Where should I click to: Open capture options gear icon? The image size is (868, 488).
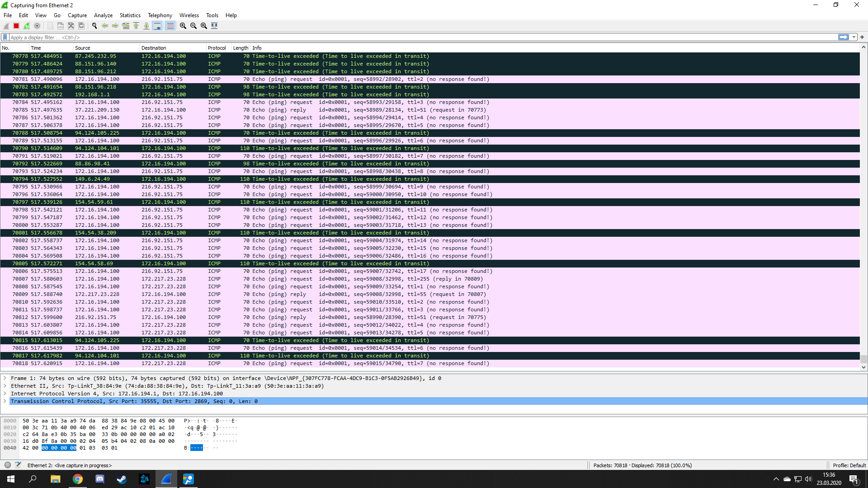click(37, 26)
